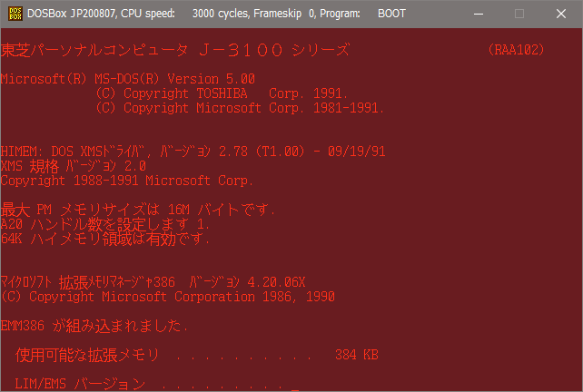Click the '使用可能な拡張メモリ' label

click(x=87, y=355)
